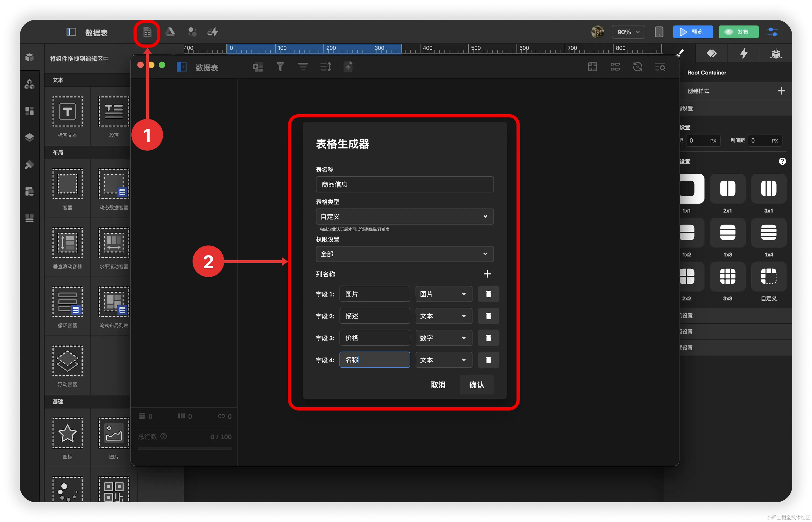Delete field 2 with trash icon

[x=488, y=316]
